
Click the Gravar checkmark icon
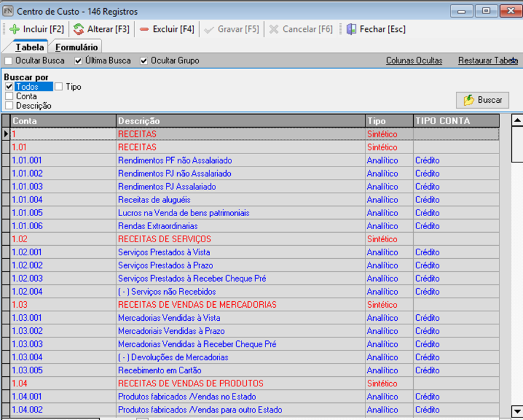(210, 29)
